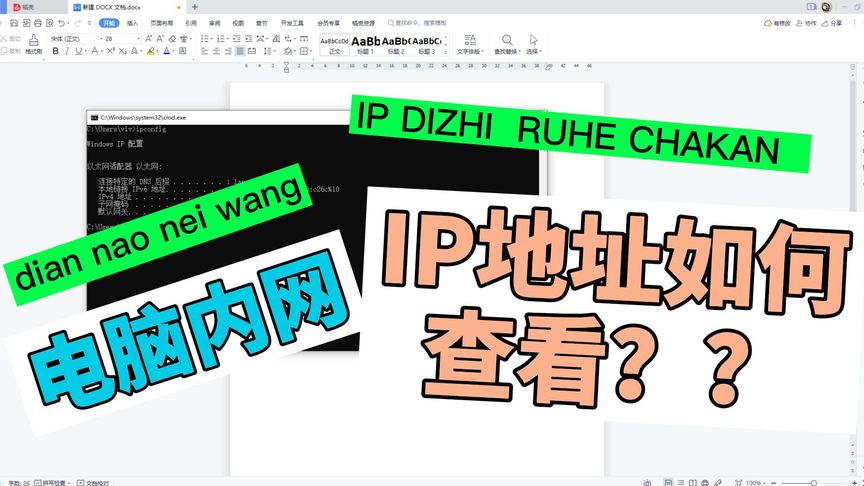Click the cloud changes status button

coord(777,23)
